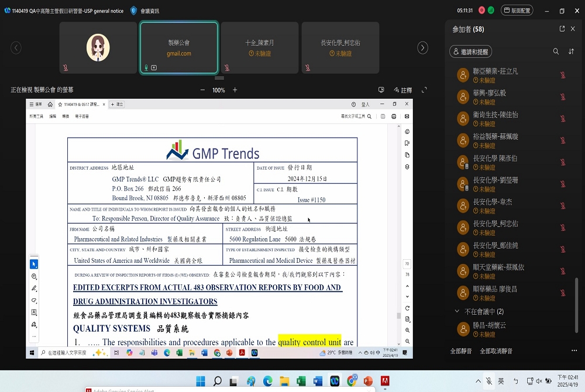The width and height of the screenshot is (585, 392).
Task: Open the 編輯 menu in Acrobat
Action: click(x=53, y=116)
